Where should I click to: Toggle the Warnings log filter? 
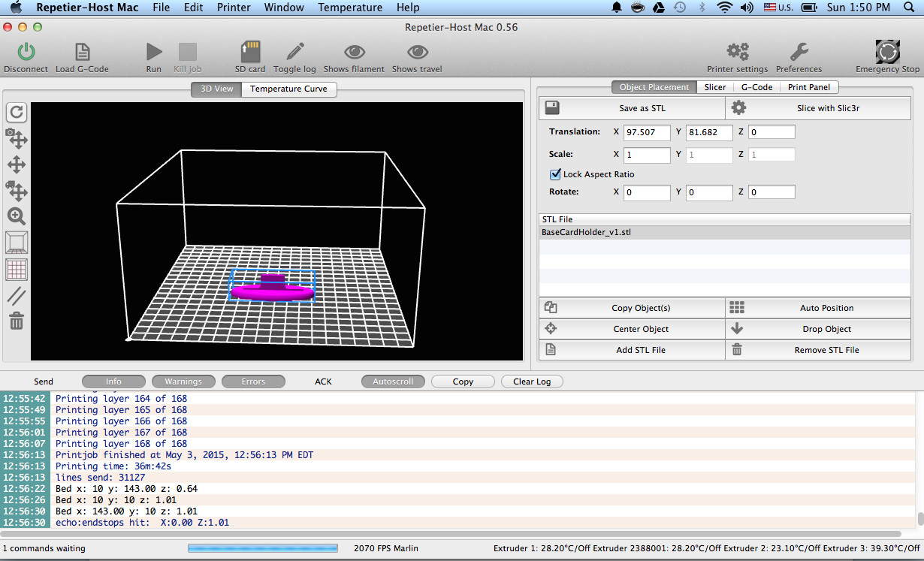coord(183,382)
